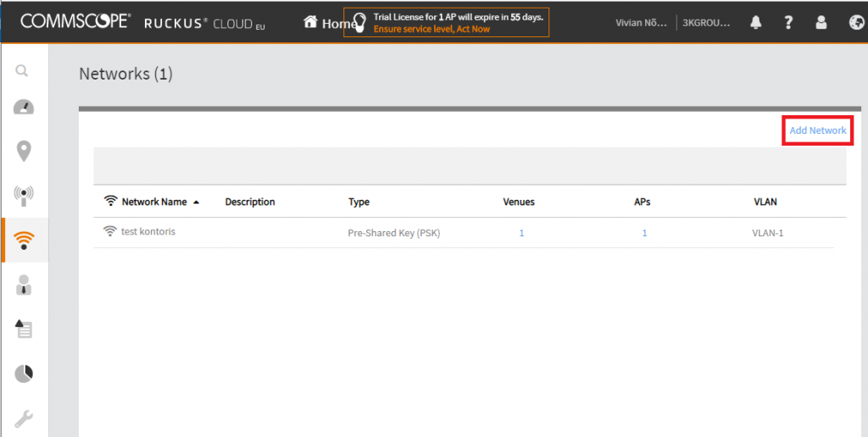Viewport: 868px width, 437px height.
Task: Open the user account profile icon
Action: 821,23
